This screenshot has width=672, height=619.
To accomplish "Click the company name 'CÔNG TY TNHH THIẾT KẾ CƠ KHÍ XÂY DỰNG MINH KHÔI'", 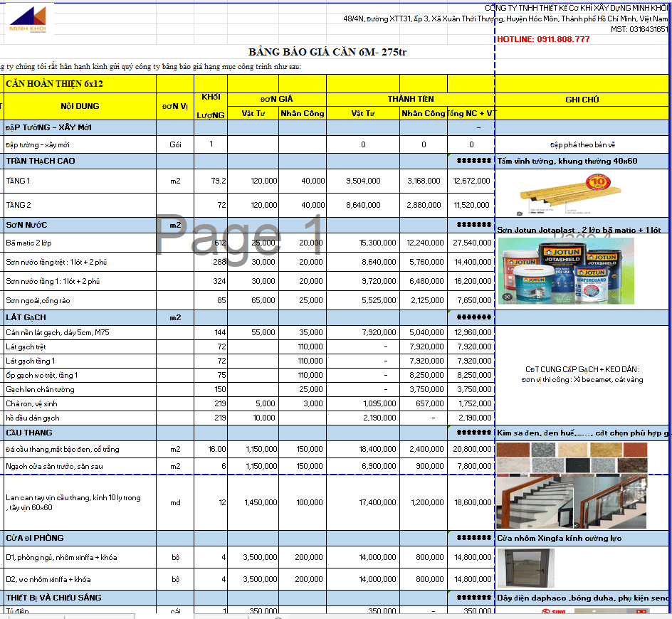I will tap(576, 8).
